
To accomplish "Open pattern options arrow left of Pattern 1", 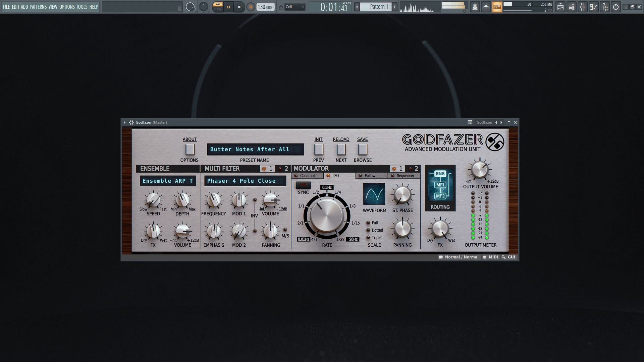I will [x=357, y=7].
